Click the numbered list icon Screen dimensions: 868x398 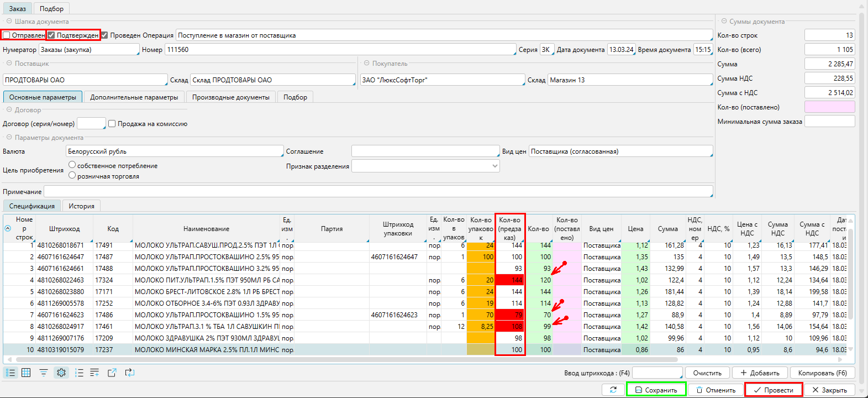coord(79,373)
